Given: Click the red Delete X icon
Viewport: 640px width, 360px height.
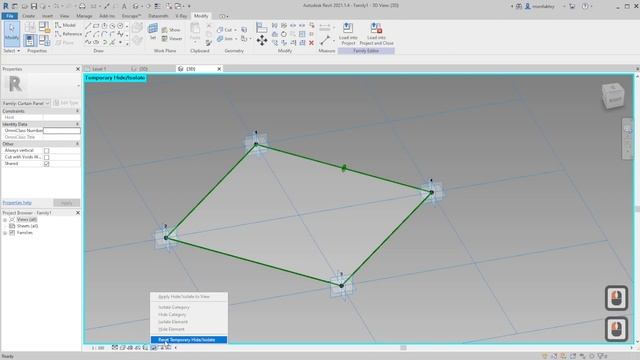Looking at the screenshot, I should [x=311, y=43].
